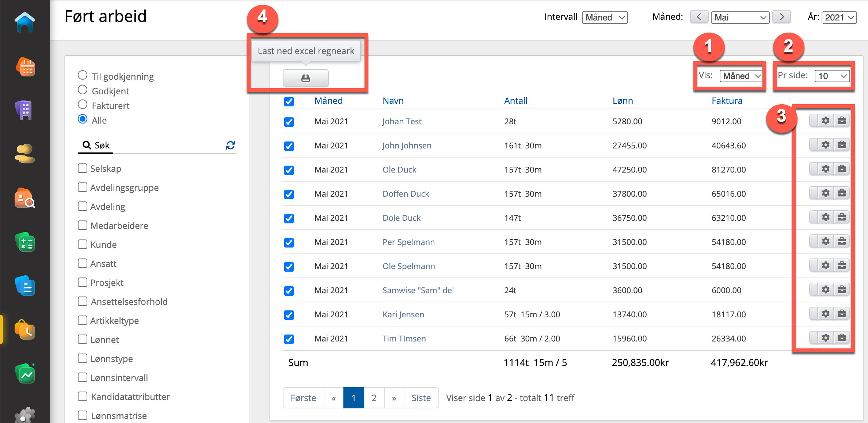The image size is (868, 423).
Task: Open gear settings for Johan Test row
Action: pos(825,121)
